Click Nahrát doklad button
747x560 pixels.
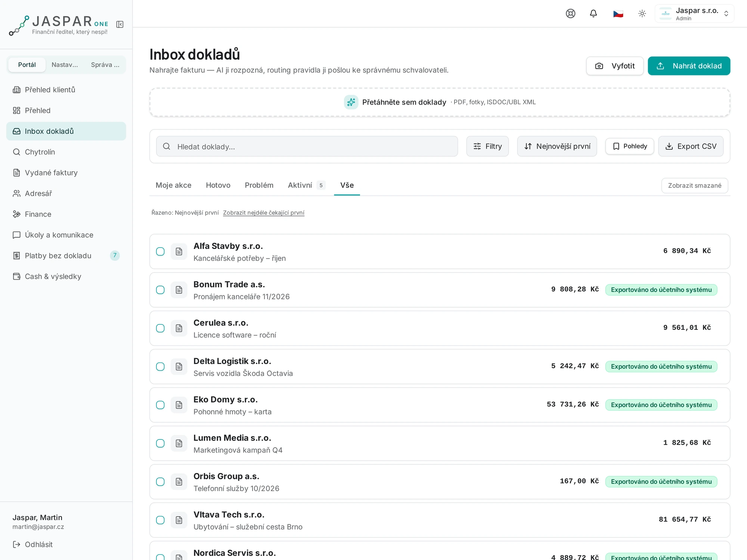(x=689, y=66)
